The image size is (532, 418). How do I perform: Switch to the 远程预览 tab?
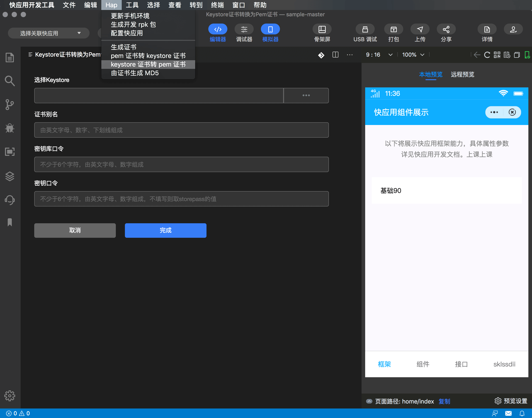(462, 74)
